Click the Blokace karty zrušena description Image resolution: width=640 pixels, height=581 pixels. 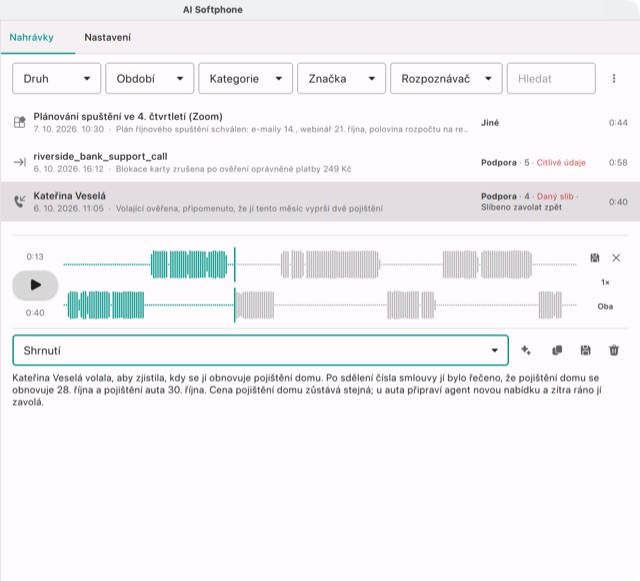pyautogui.click(x=233, y=169)
